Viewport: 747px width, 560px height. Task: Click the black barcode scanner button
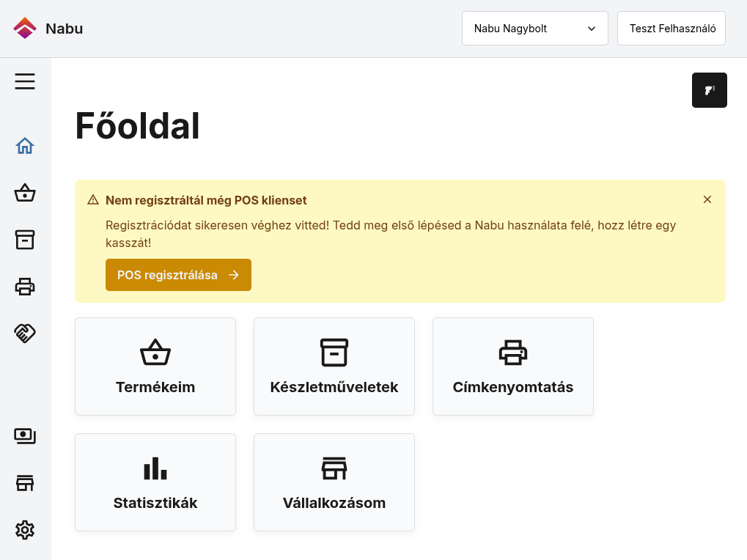point(710,90)
